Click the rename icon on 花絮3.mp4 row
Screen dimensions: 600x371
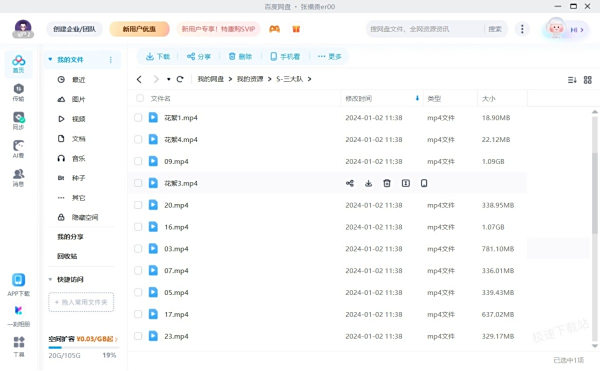tap(406, 183)
